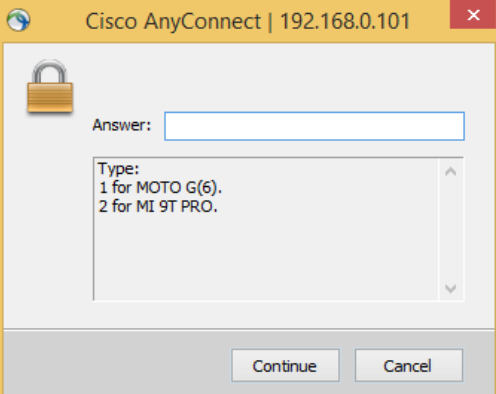The height and width of the screenshot is (394, 496).
Task: Click blank dialog area beneath the padlock
Action: [x=48, y=217]
